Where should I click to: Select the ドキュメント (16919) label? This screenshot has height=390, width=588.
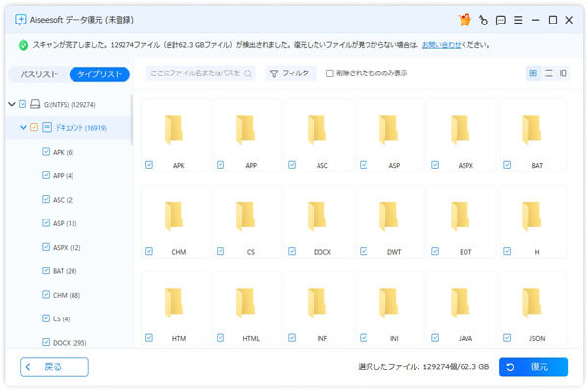pyautogui.click(x=81, y=128)
